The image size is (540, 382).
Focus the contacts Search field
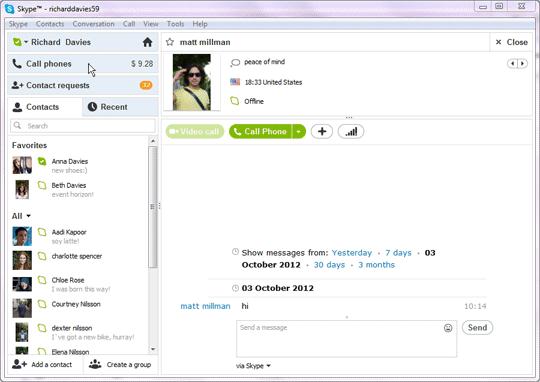[83, 126]
